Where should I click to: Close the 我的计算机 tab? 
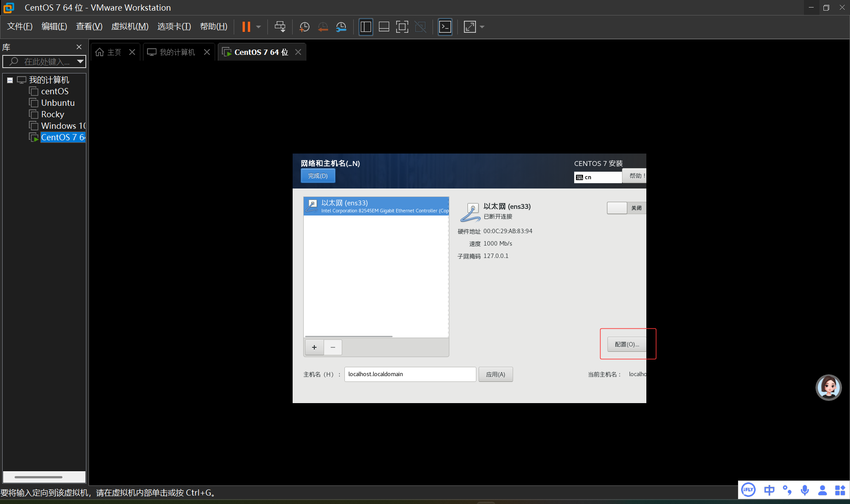[207, 52]
